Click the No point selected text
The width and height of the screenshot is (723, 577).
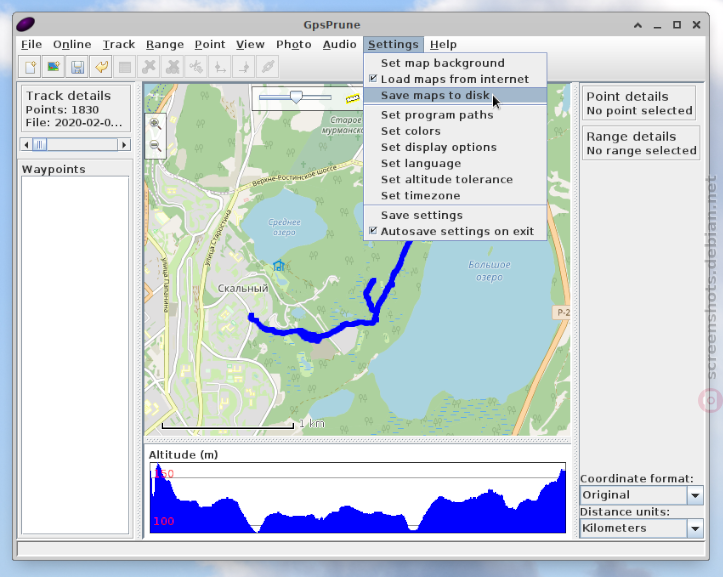coord(640,111)
